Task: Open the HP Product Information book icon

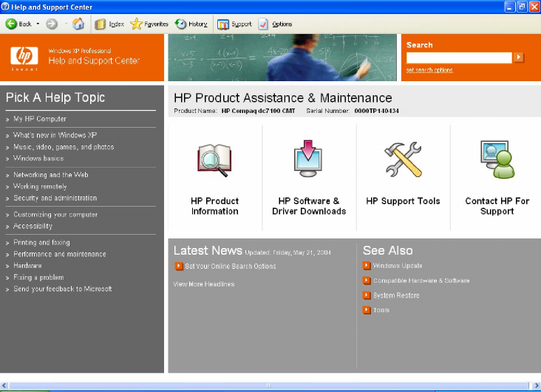Action: (214, 160)
